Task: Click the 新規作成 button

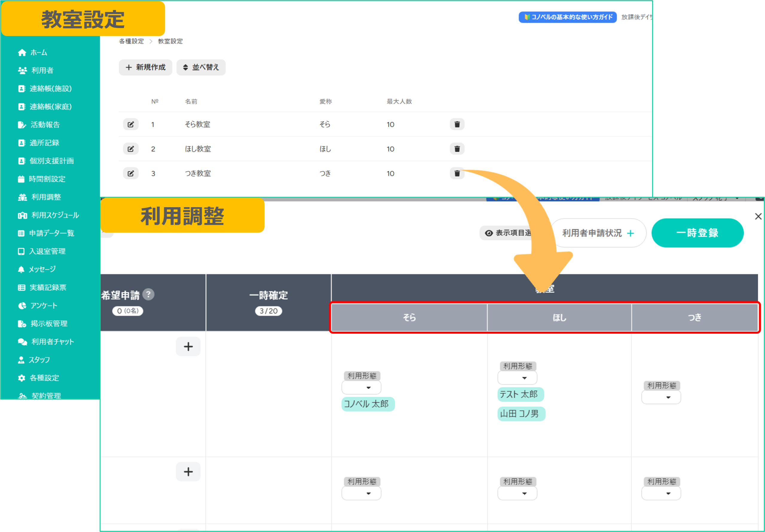Action: [x=145, y=67]
